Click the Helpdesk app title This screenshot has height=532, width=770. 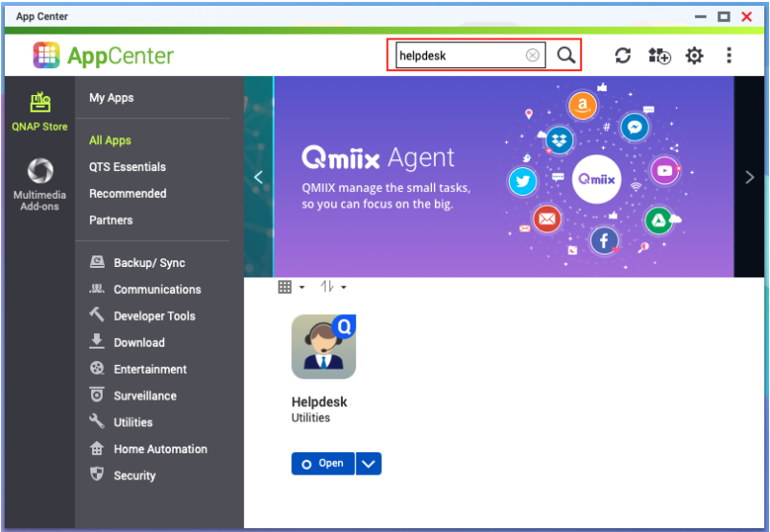(x=319, y=402)
